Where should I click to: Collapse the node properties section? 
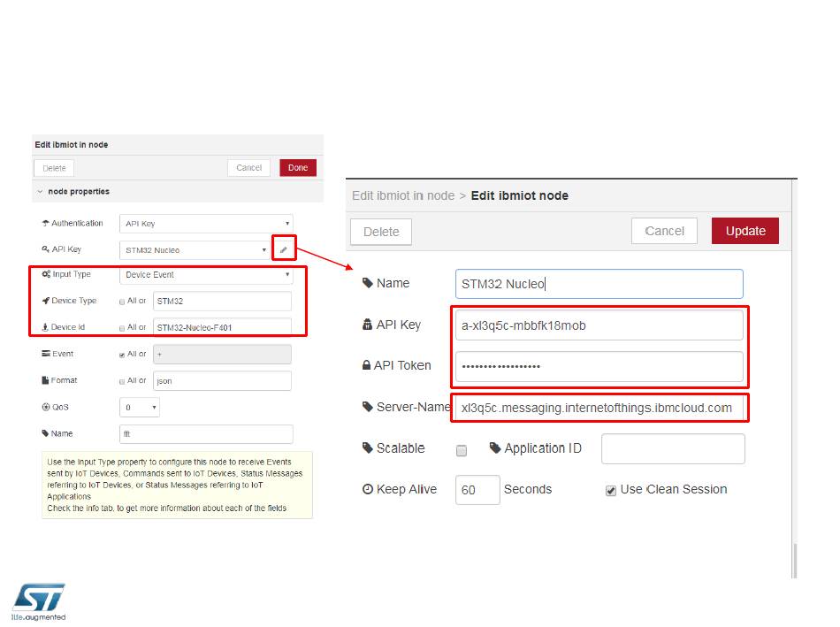pos(40,192)
